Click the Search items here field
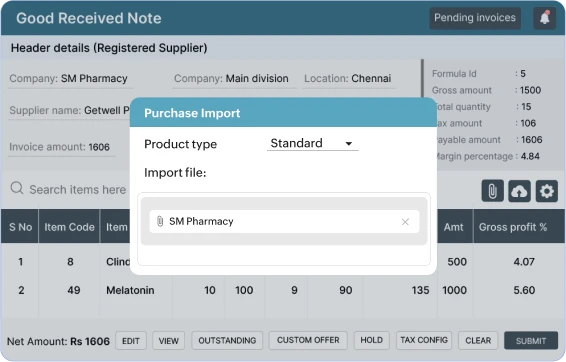 click(78, 189)
